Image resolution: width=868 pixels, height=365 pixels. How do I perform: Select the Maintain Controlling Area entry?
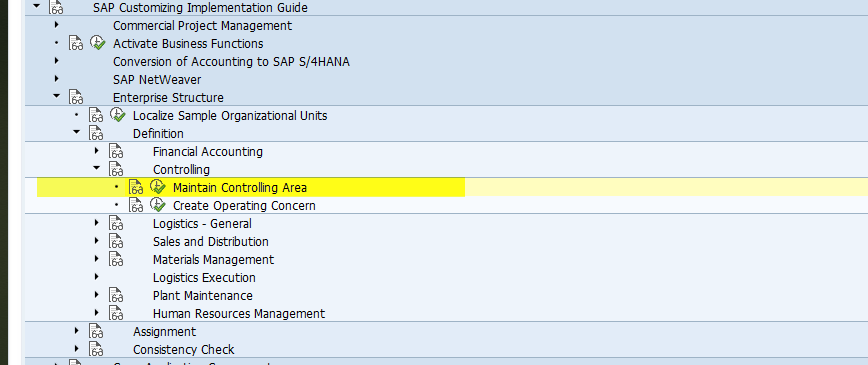(239, 188)
